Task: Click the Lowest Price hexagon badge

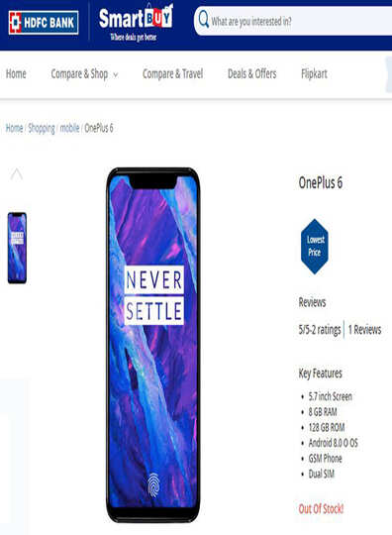Action: click(x=315, y=247)
